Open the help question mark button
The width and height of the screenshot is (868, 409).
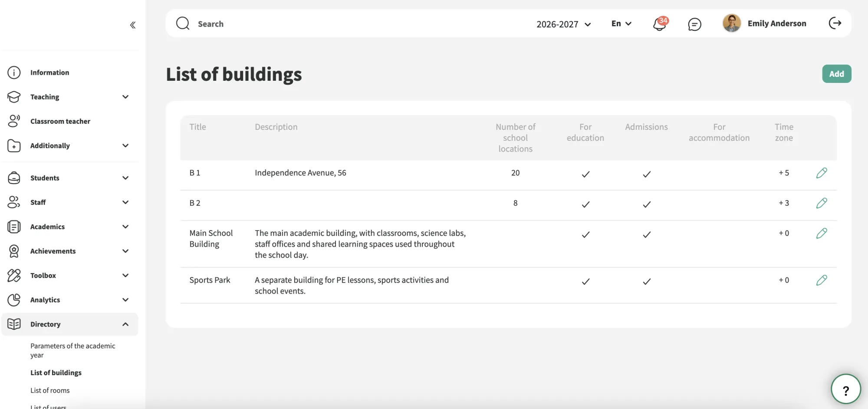[x=845, y=389]
